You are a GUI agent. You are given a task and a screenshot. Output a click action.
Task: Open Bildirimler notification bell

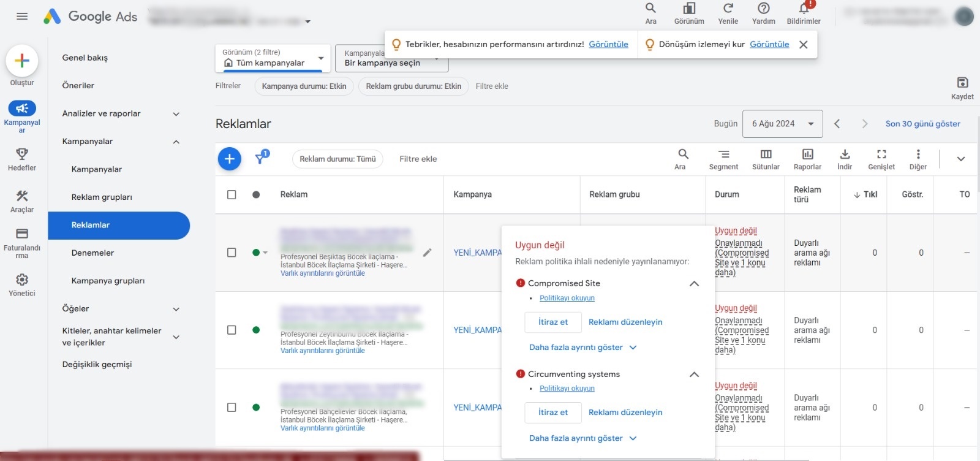804,9
